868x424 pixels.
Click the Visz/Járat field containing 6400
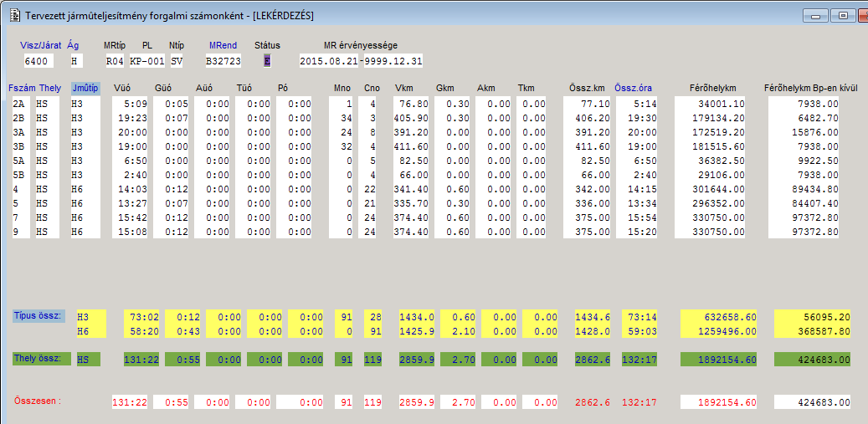click(x=39, y=61)
